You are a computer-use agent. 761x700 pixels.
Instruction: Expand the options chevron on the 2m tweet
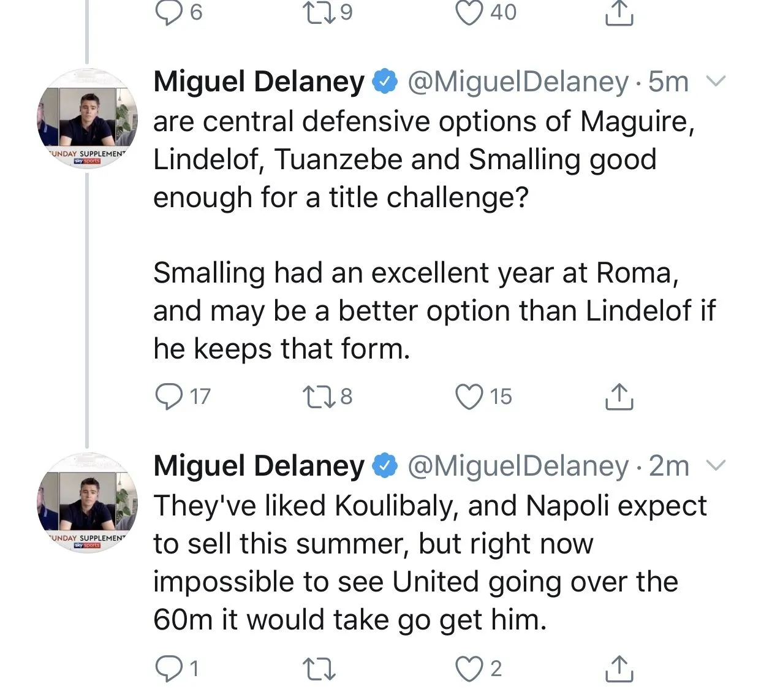coord(716,466)
